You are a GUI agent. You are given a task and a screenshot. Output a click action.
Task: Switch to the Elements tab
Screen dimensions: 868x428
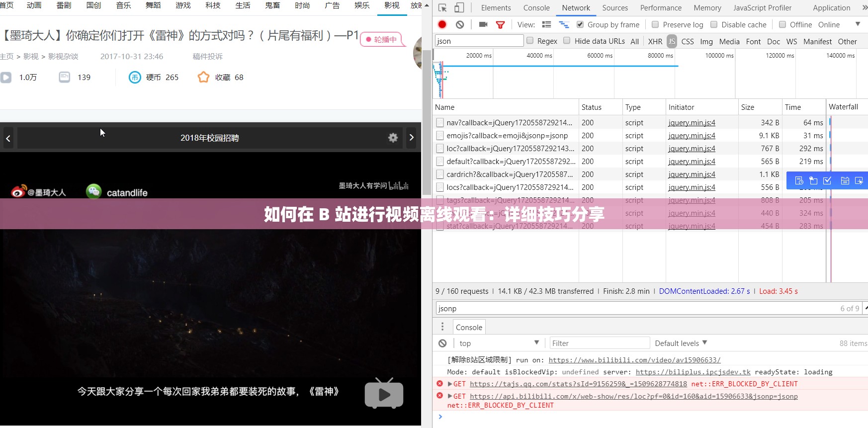click(x=496, y=8)
